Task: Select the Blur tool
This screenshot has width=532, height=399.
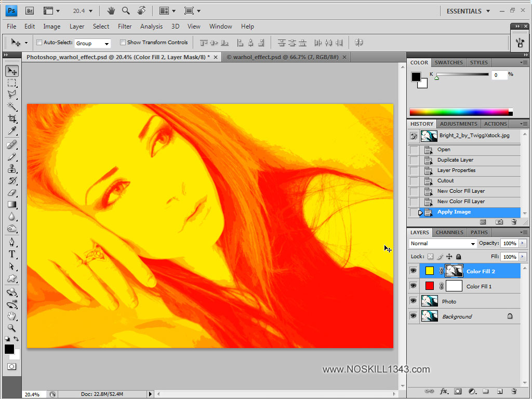Action: [12, 217]
